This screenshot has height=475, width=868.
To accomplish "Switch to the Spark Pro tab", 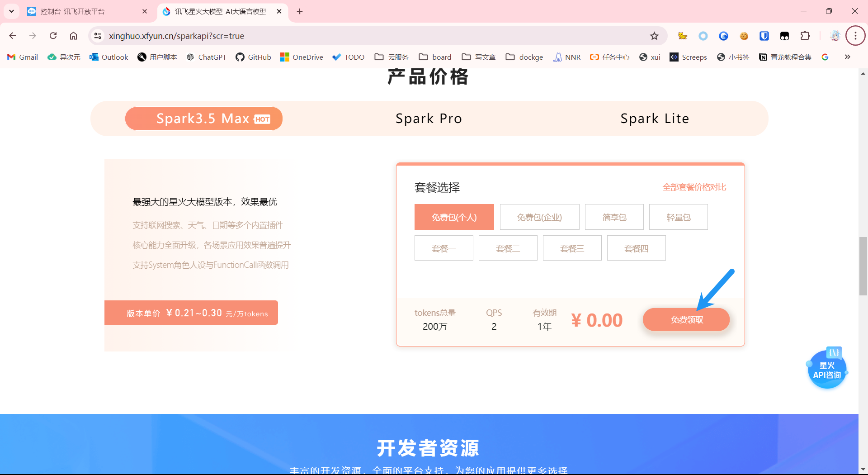I will (429, 119).
